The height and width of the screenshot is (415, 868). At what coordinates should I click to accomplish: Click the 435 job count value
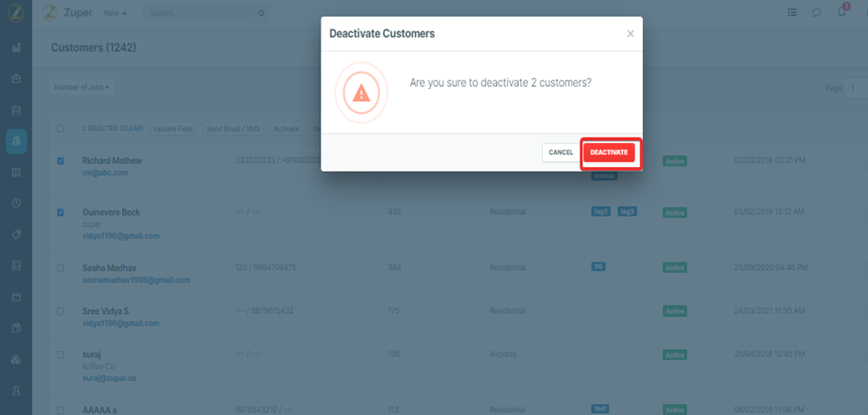pos(394,212)
